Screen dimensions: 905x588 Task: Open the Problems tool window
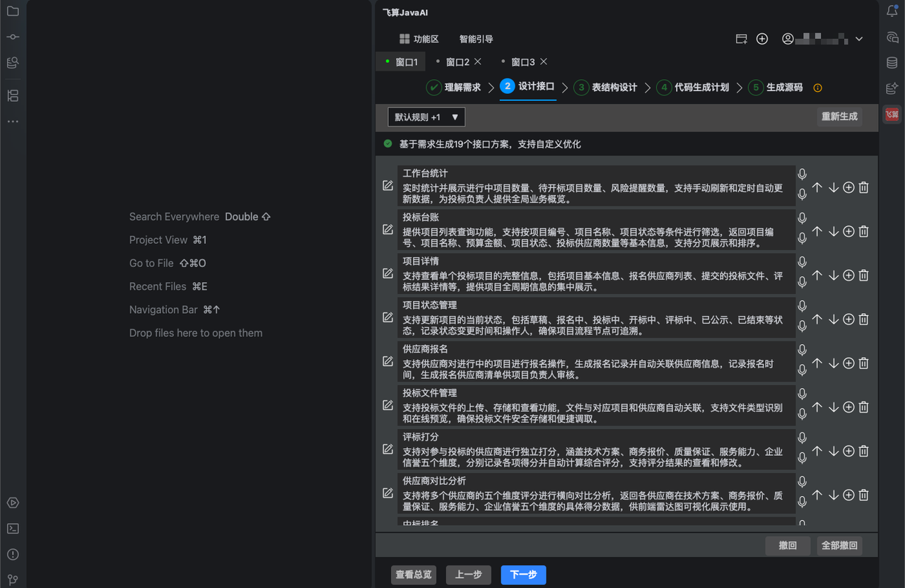pyautogui.click(x=13, y=554)
